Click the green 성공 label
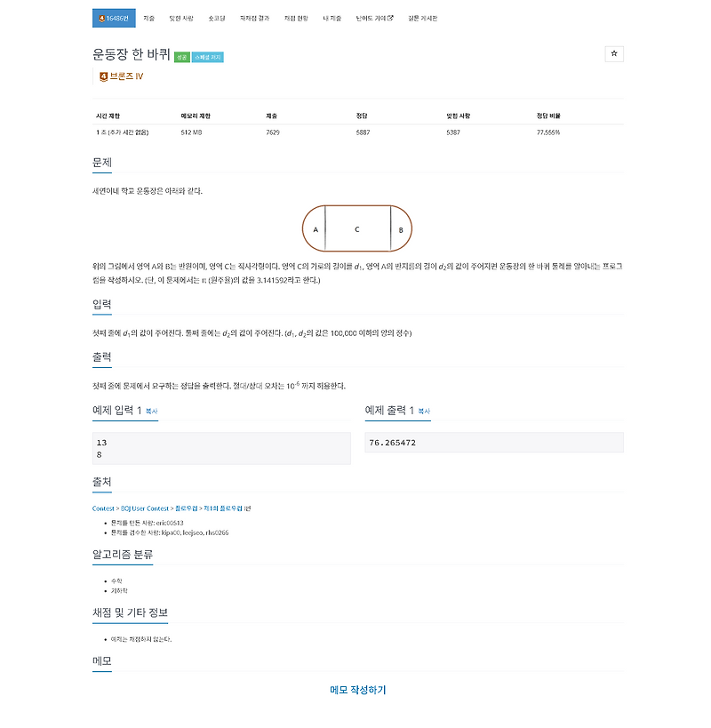This screenshot has height=728, width=711. (182, 57)
